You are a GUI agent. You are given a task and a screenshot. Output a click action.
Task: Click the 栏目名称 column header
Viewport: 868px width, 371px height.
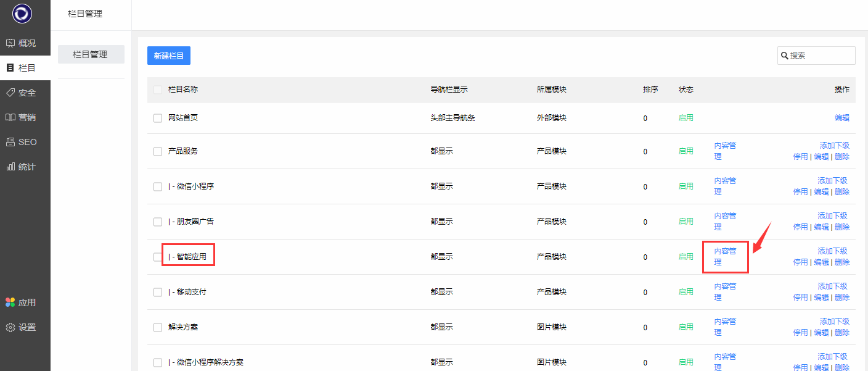tap(183, 90)
